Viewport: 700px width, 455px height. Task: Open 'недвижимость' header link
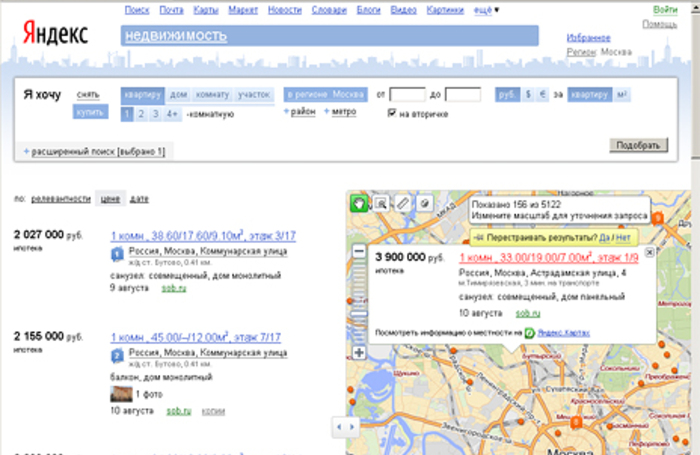[176, 36]
